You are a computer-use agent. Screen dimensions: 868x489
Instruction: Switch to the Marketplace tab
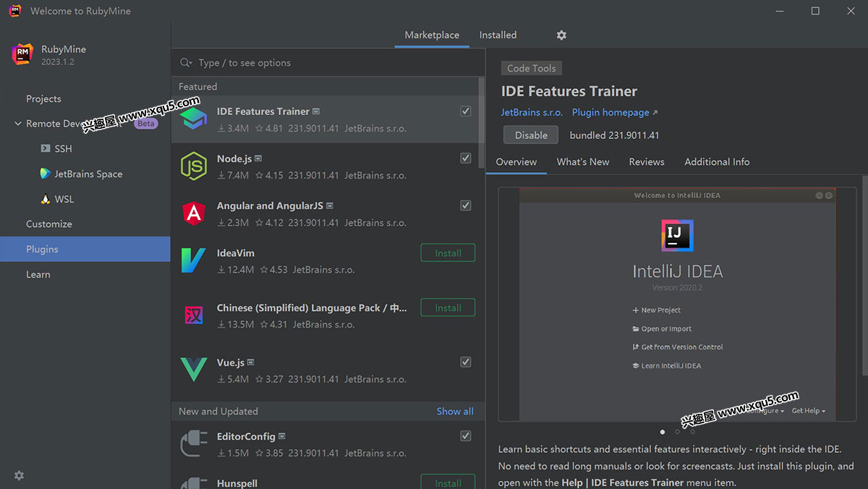pos(432,35)
